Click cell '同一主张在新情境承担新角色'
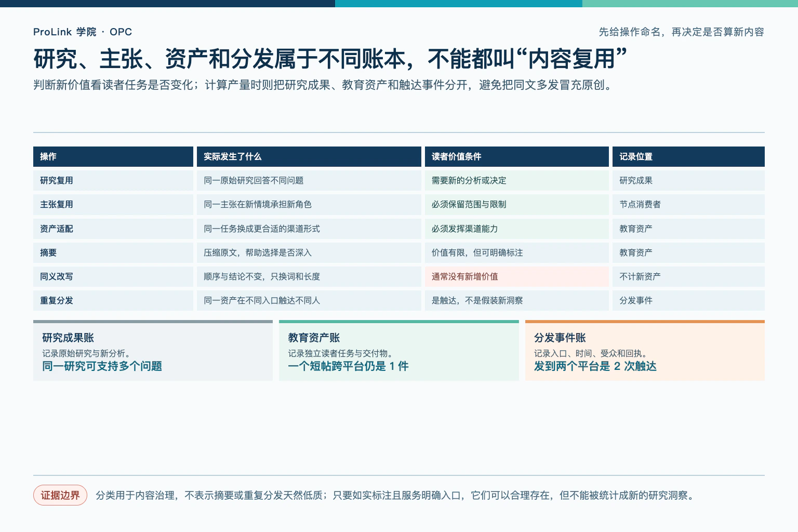This screenshot has height=532, width=798. click(309, 204)
